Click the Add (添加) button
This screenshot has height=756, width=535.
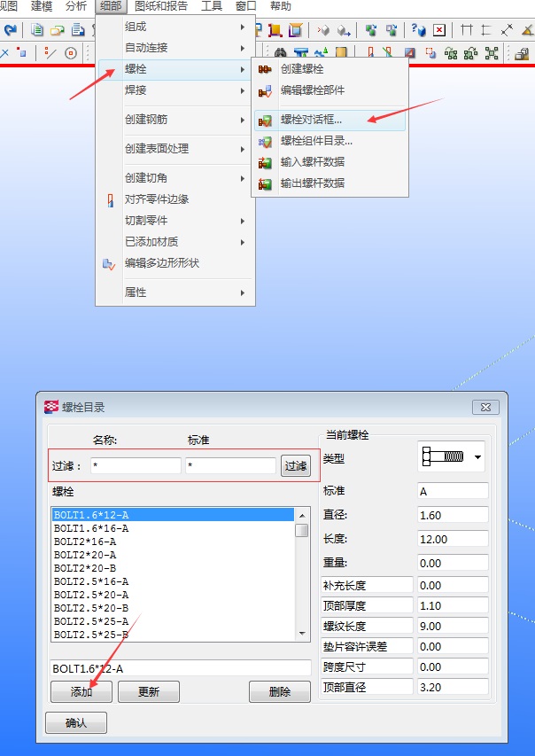tap(81, 692)
